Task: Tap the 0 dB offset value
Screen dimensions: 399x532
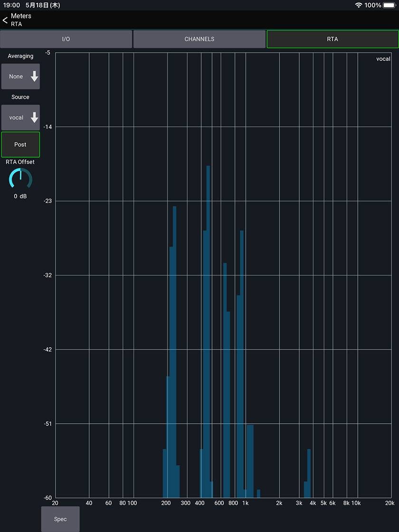Action: pyautogui.click(x=20, y=196)
